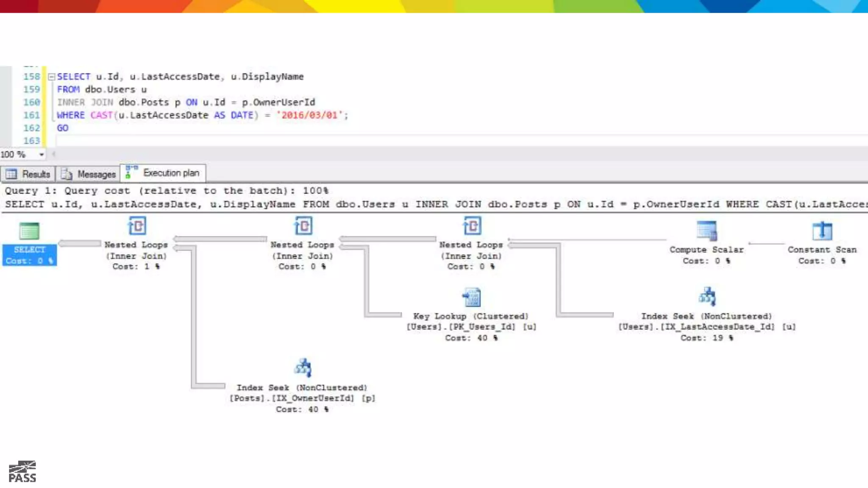Screen dimensions: 868x488
Task: Click the Query 1 cost header text
Action: 166,191
